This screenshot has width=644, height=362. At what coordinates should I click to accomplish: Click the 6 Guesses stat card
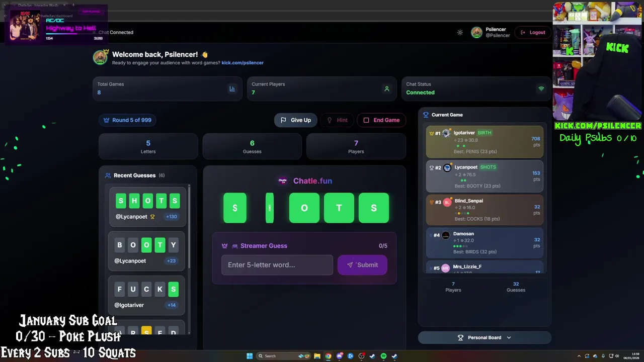252,146
